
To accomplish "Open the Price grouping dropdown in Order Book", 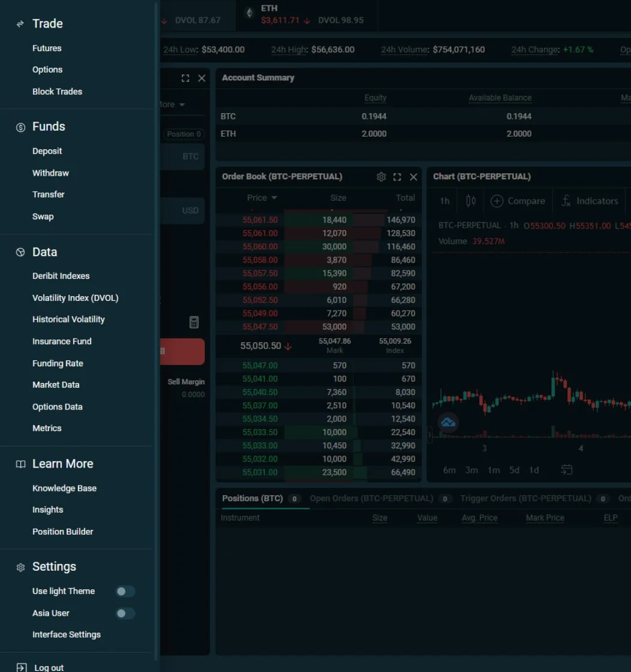I will tap(262, 198).
